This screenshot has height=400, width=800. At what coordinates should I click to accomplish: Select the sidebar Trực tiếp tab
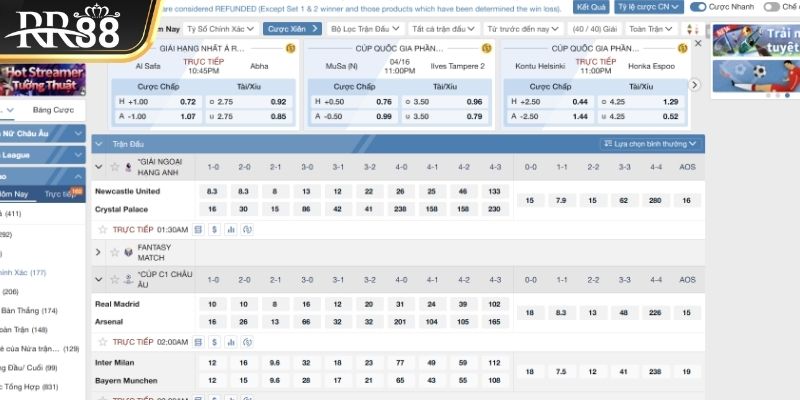[x=60, y=194]
